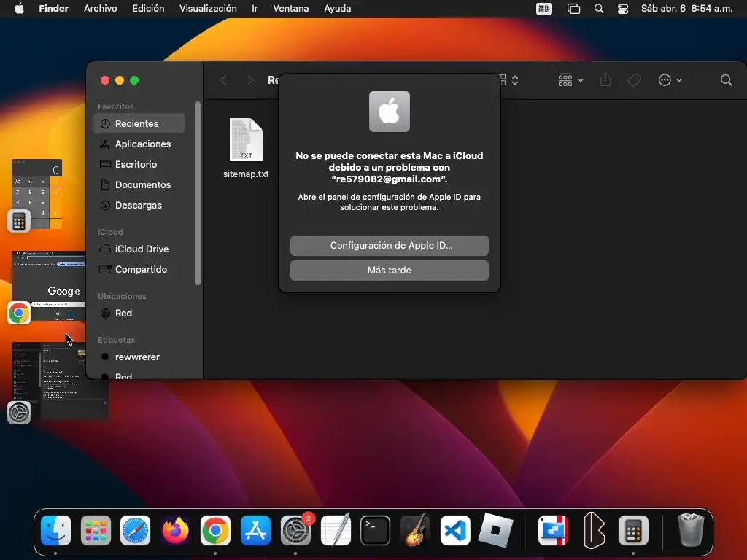The image size is (747, 560).
Task: Open Control Center in menu bar
Action: click(623, 9)
